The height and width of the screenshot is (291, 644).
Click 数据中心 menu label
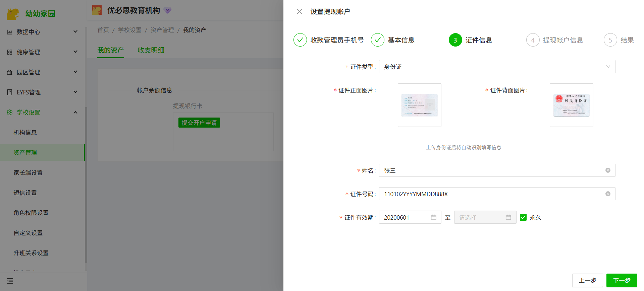29,32
